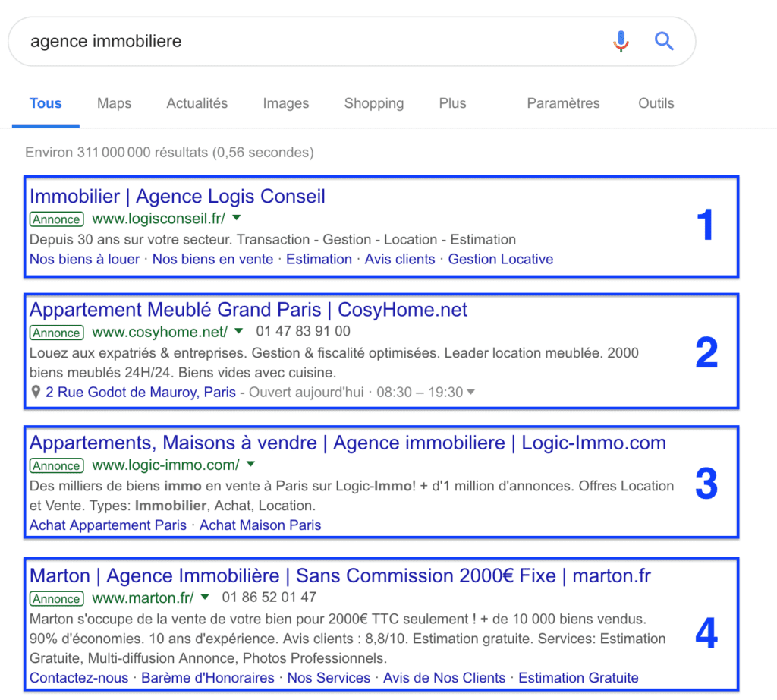
Task: Click the "Nos biens en vente" sitelink
Action: 212,260
